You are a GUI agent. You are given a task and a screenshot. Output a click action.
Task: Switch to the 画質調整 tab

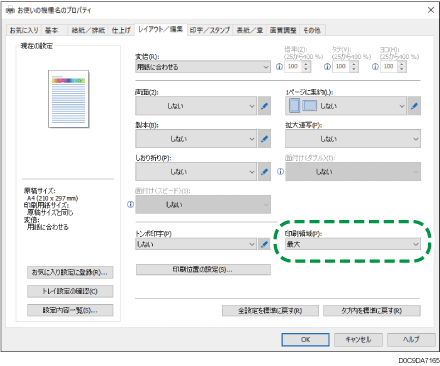tap(283, 30)
